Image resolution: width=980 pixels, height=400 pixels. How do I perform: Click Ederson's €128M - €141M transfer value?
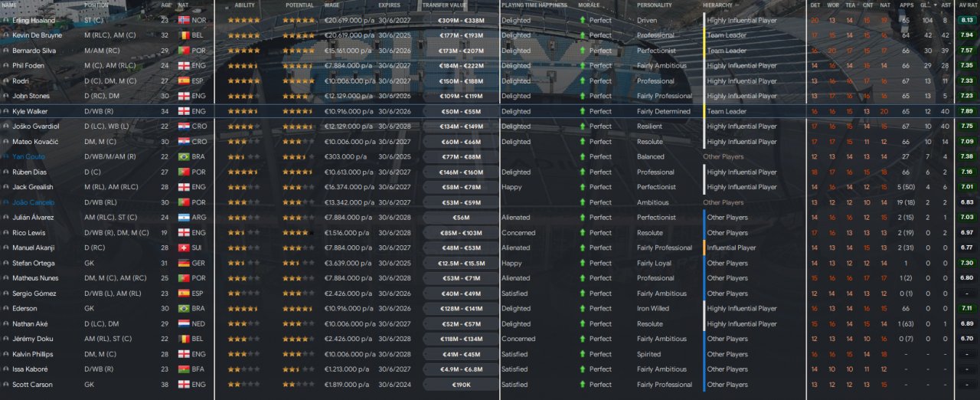[459, 309]
